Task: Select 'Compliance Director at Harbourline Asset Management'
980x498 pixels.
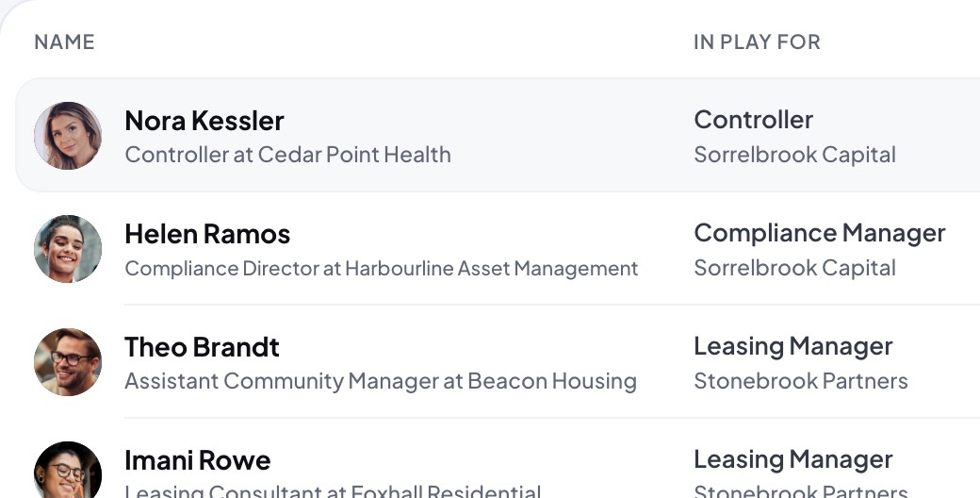Action: tap(382, 269)
